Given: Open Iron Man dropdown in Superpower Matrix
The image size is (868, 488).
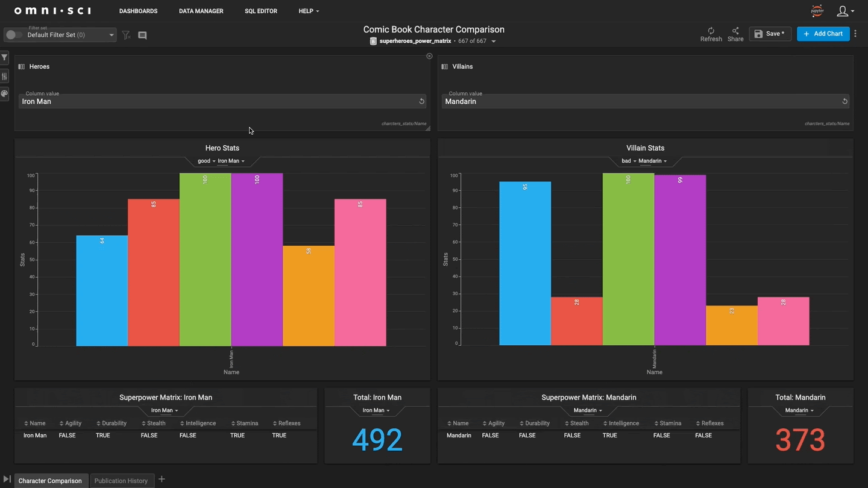Looking at the screenshot, I should 165,410.
